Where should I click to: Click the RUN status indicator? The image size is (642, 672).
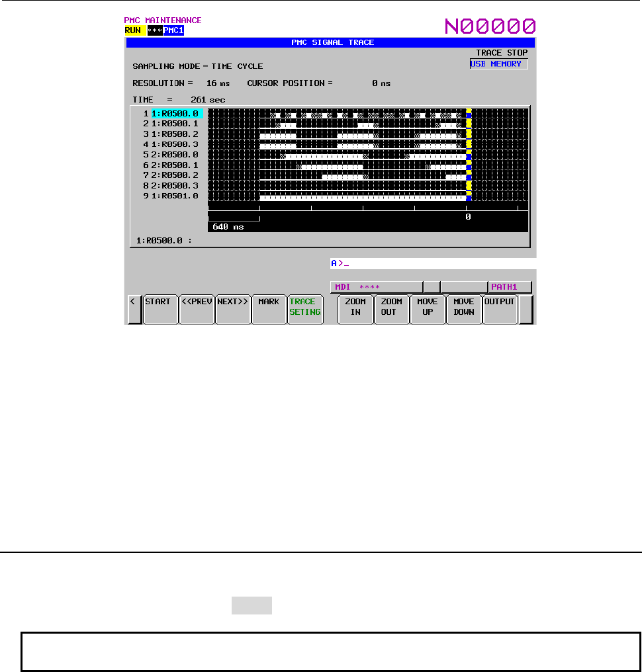point(134,30)
